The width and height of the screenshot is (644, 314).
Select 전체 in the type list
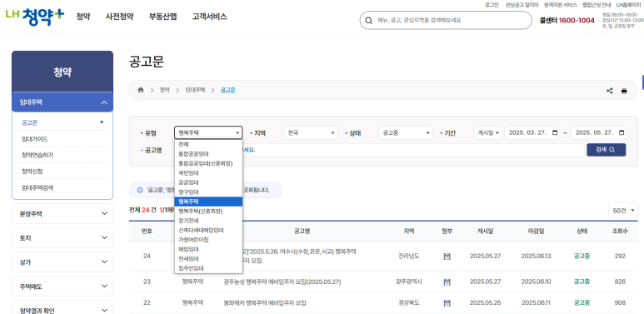tap(208, 145)
